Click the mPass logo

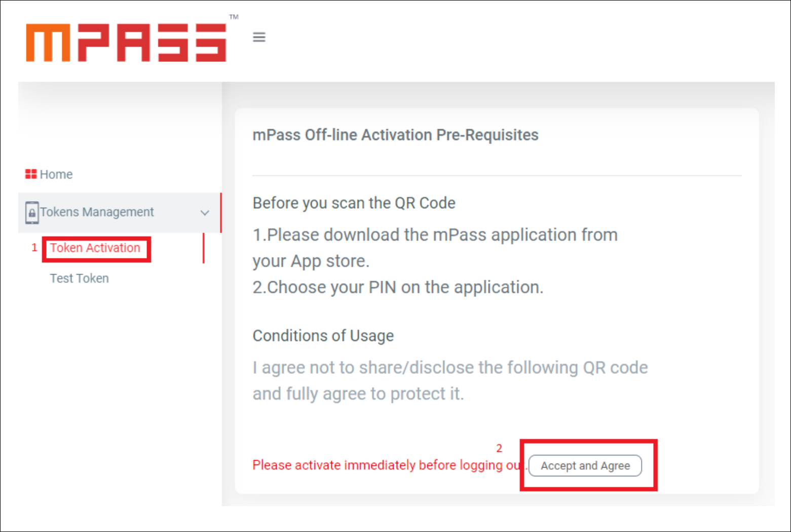point(126,43)
